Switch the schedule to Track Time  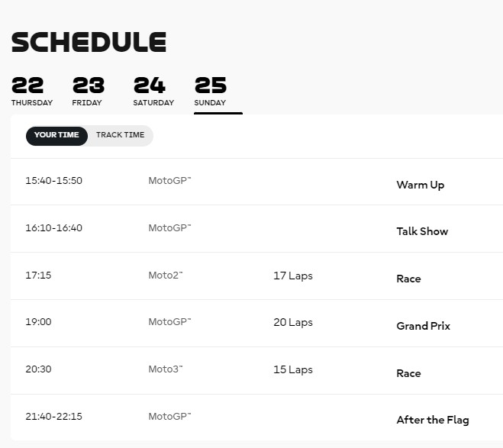(120, 135)
